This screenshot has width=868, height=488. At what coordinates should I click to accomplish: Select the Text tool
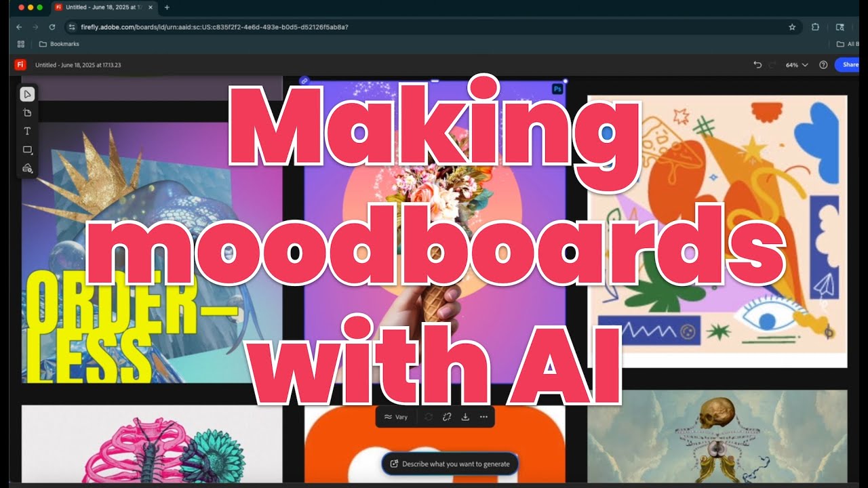coord(27,131)
